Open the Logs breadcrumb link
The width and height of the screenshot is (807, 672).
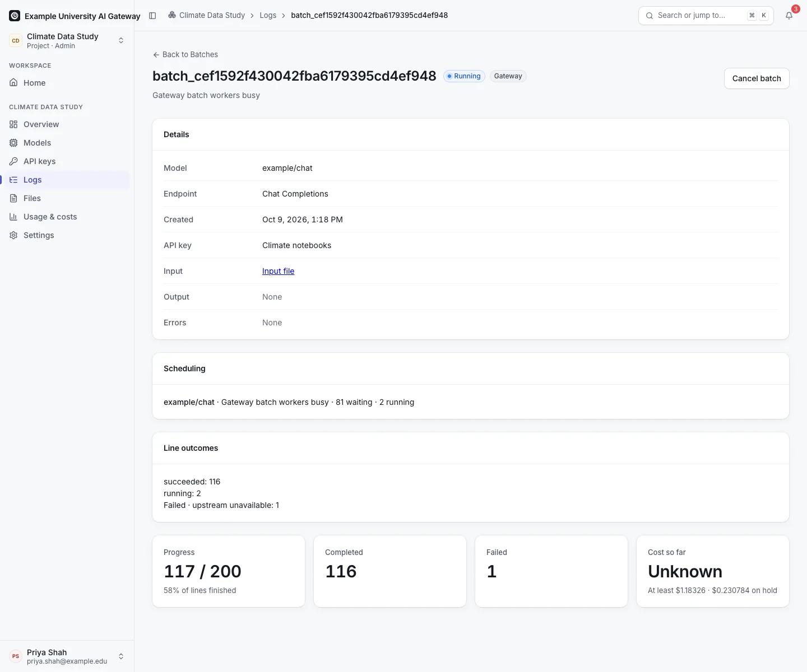tap(268, 15)
